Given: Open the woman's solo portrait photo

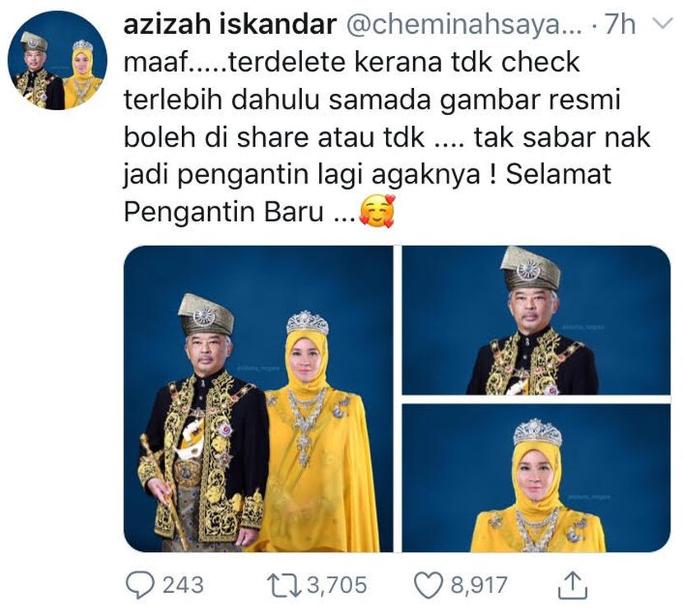Looking at the screenshot, I should tap(537, 478).
